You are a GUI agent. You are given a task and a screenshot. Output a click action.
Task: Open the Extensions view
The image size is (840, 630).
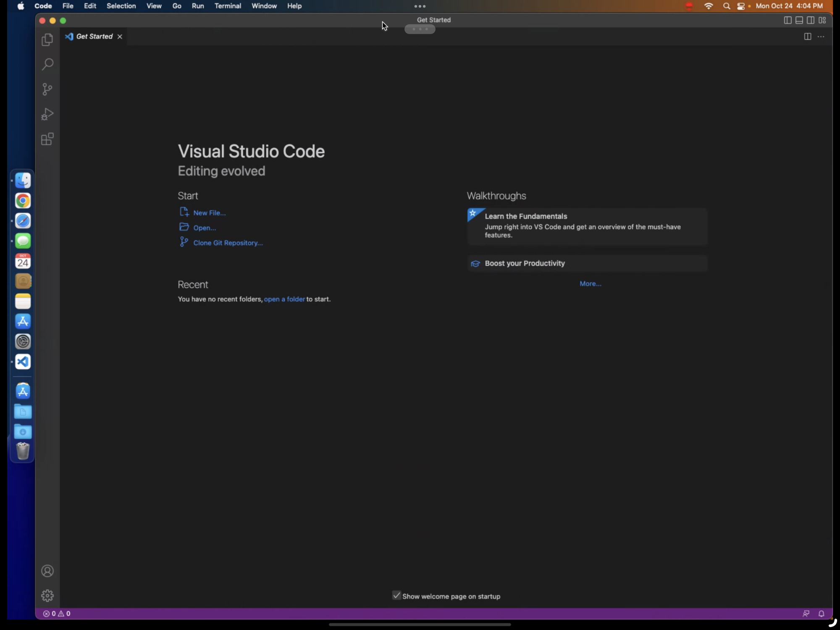(x=47, y=139)
